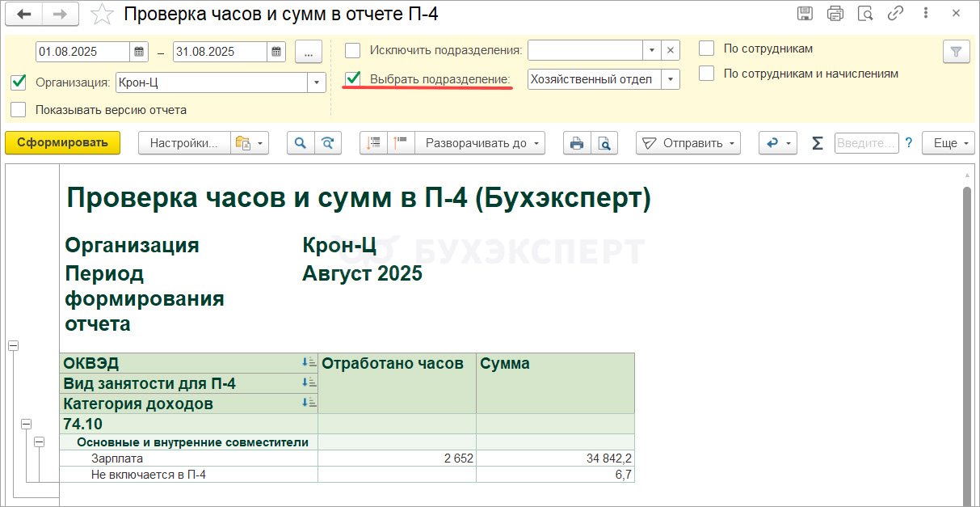Click the star favorites icon
The height and width of the screenshot is (507, 980).
pos(102,14)
